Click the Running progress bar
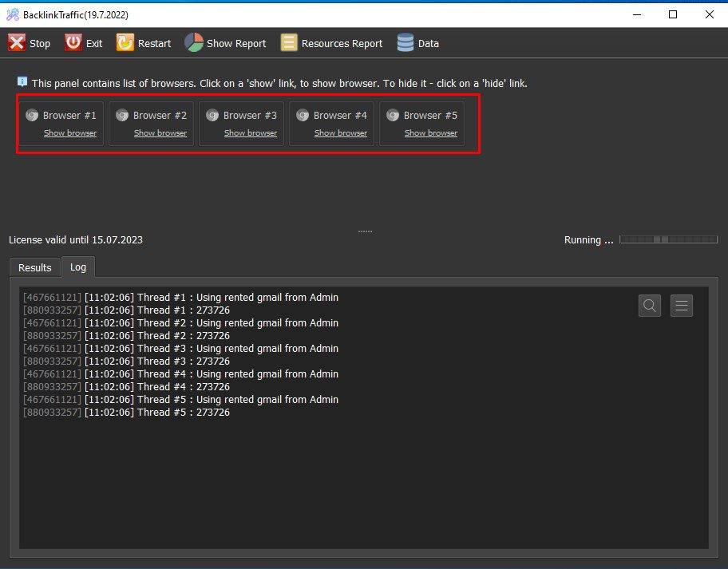728x569 pixels. pos(669,239)
